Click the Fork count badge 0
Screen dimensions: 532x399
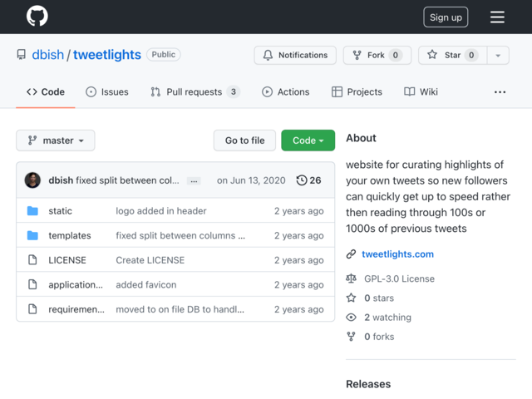tap(396, 55)
